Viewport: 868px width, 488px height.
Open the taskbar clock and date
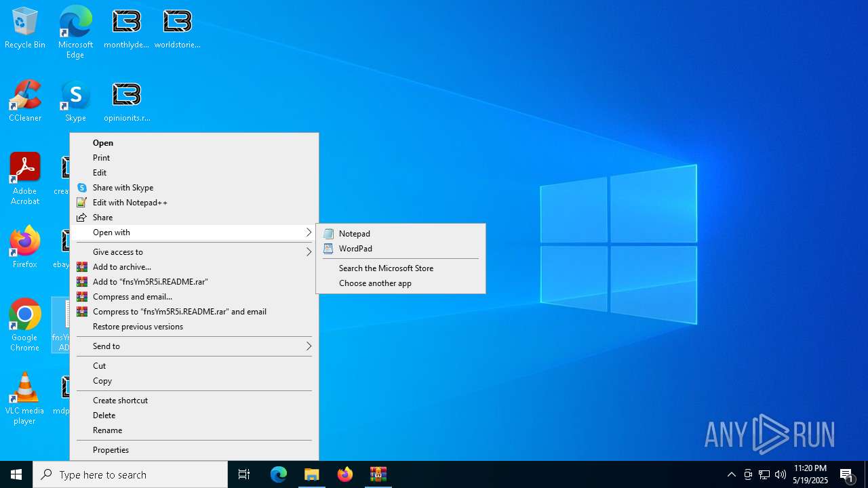pos(810,474)
